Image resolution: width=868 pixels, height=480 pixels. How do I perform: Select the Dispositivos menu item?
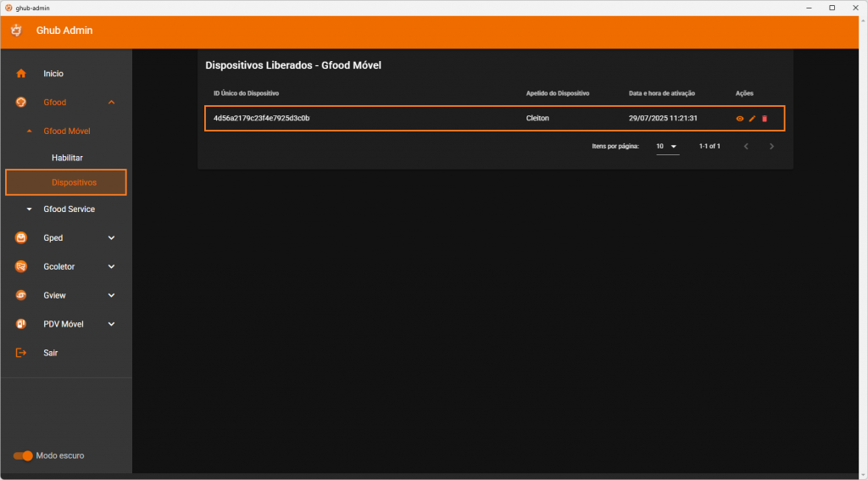pyautogui.click(x=66, y=182)
